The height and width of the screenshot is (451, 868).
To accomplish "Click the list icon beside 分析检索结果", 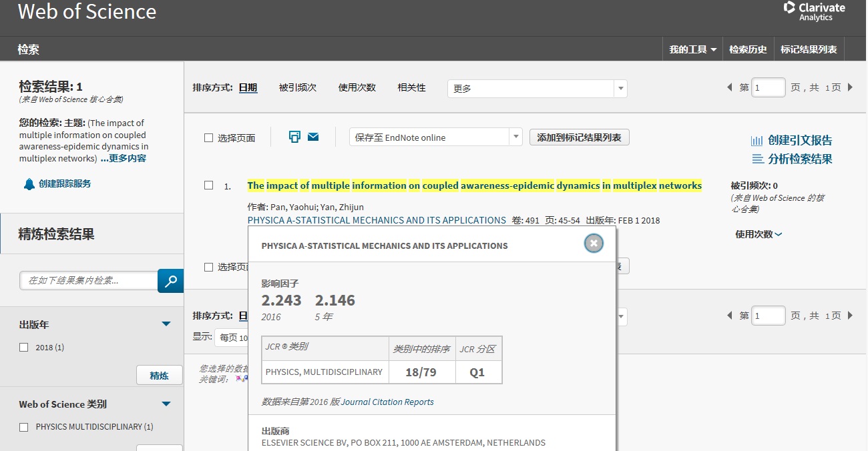I will tap(757, 159).
